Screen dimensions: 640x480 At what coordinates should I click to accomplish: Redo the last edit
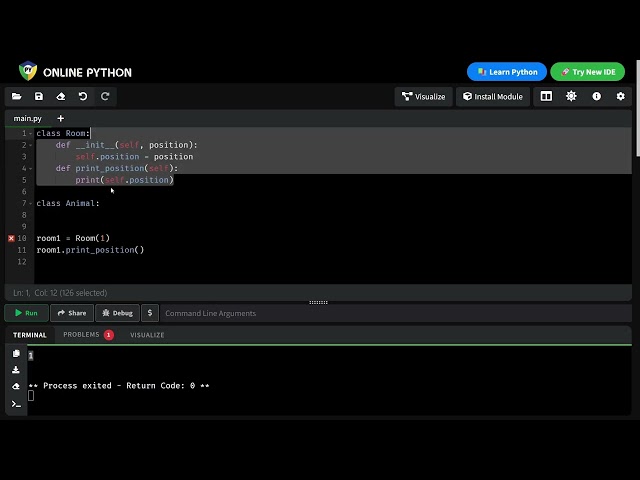[105, 96]
